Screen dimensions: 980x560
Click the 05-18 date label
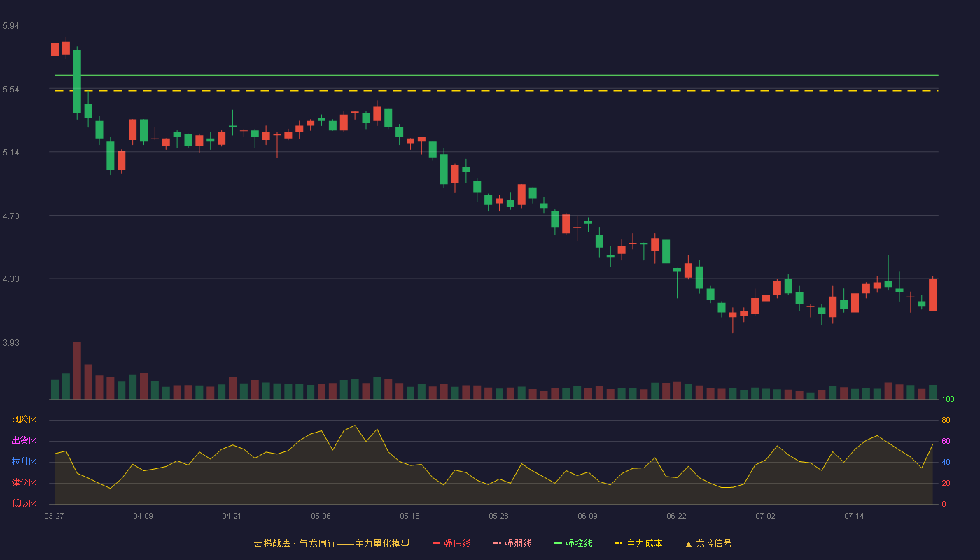coord(409,516)
